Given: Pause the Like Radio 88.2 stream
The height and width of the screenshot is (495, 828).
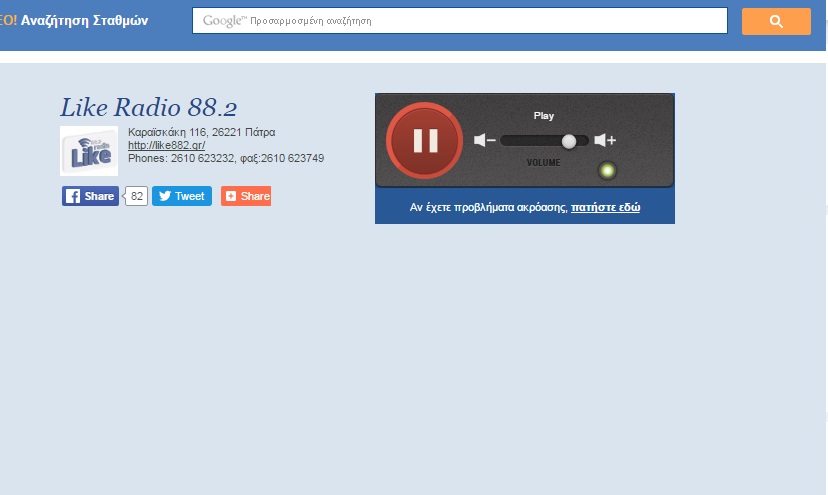Looking at the screenshot, I should (x=425, y=141).
